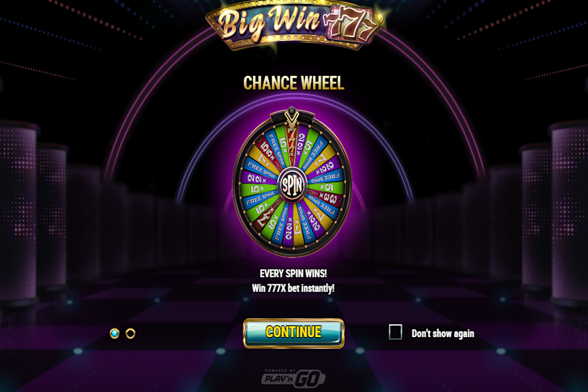Open the Play'n GO logo

click(x=293, y=378)
